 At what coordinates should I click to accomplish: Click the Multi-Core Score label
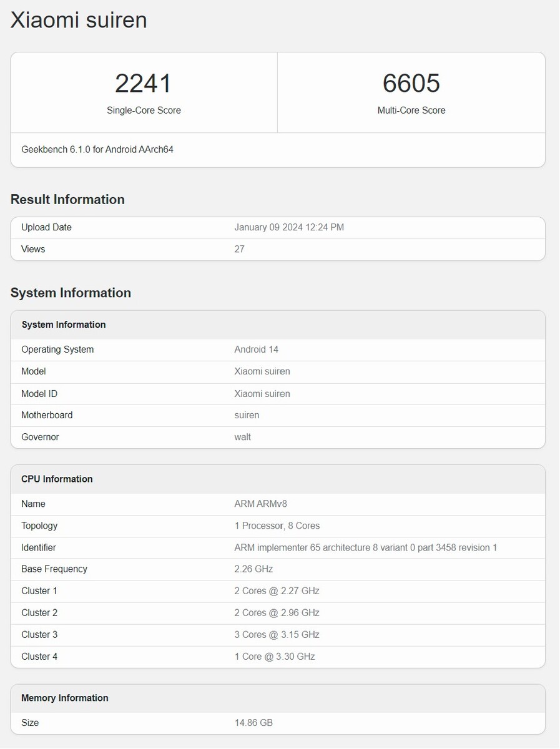click(411, 110)
